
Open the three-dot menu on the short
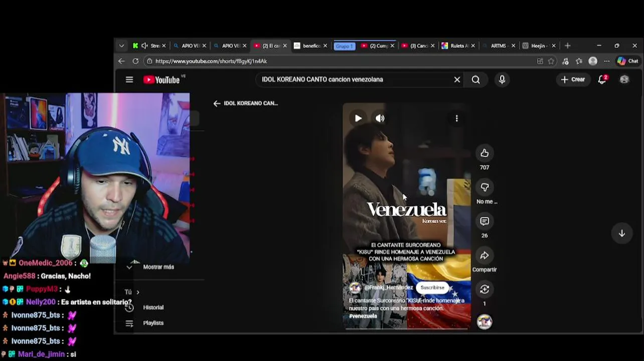[456, 118]
